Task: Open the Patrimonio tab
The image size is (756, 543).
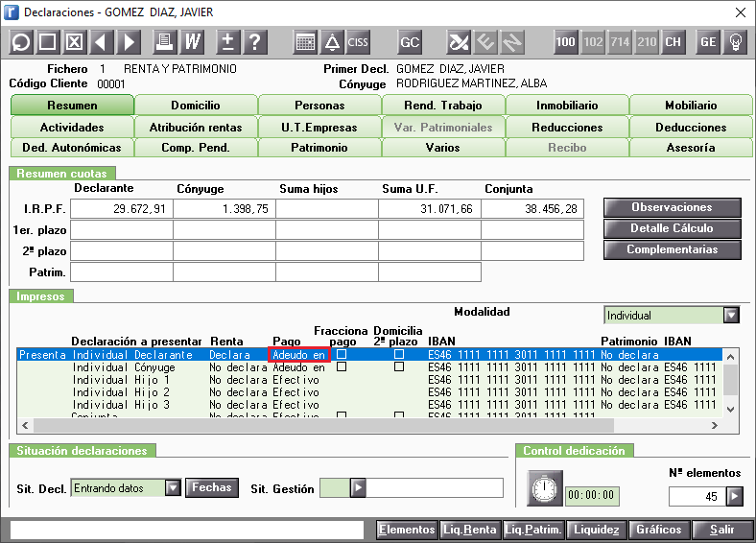Action: pyautogui.click(x=319, y=148)
